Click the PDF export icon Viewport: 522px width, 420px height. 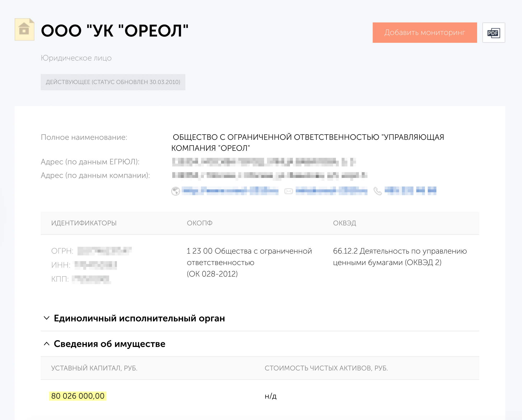(494, 33)
